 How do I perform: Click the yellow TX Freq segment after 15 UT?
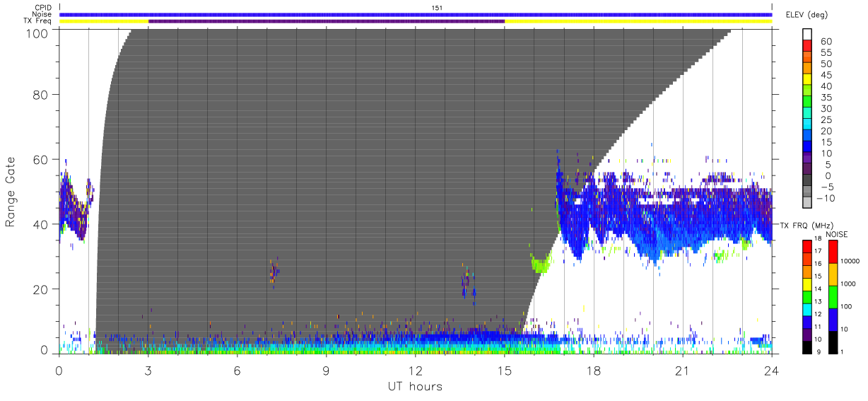pyautogui.click(x=638, y=21)
